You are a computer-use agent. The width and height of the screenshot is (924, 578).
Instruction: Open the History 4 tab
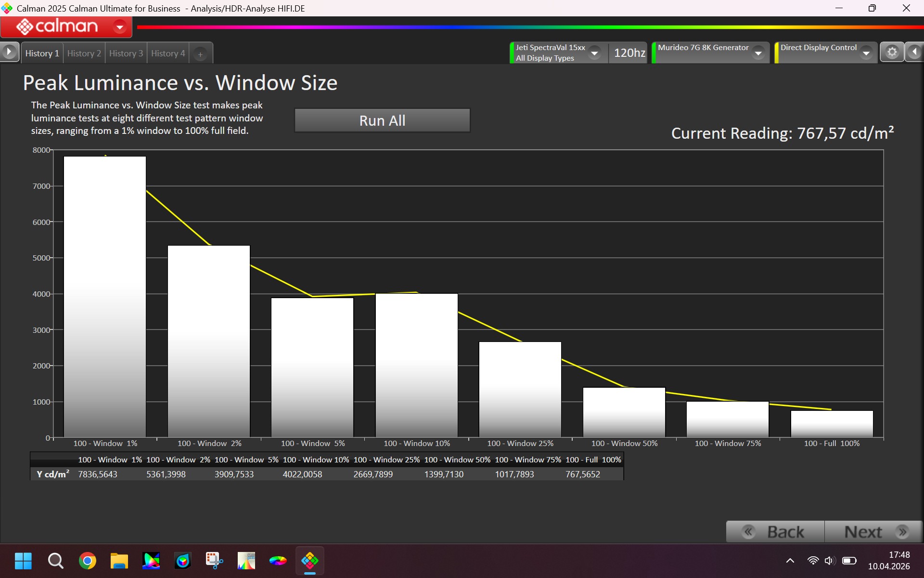point(167,53)
